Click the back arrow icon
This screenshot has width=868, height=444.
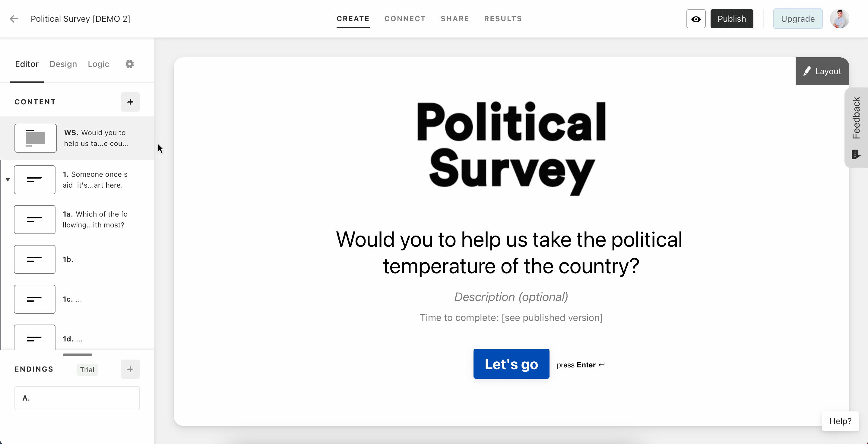(14, 19)
